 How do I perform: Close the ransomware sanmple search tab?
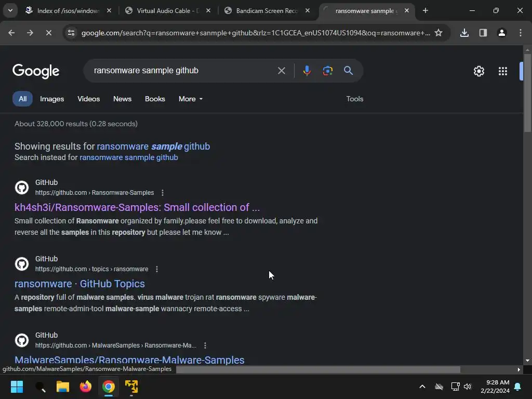click(407, 10)
